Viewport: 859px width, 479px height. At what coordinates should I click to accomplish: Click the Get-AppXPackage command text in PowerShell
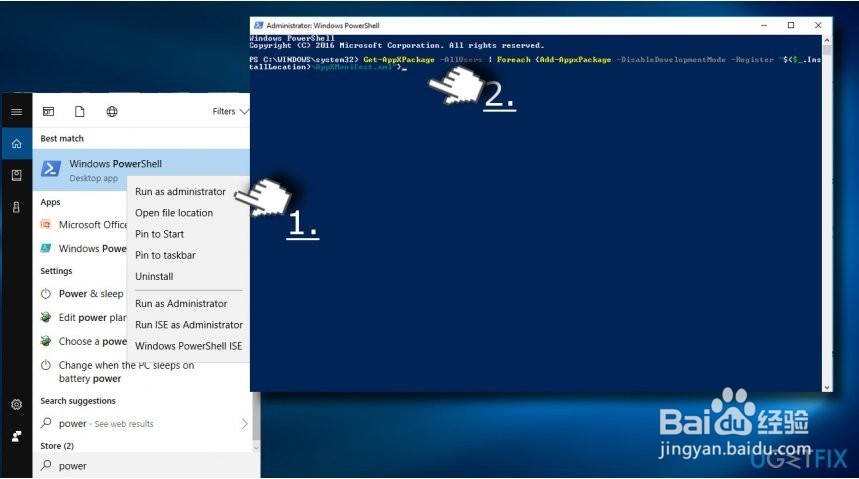click(399, 60)
